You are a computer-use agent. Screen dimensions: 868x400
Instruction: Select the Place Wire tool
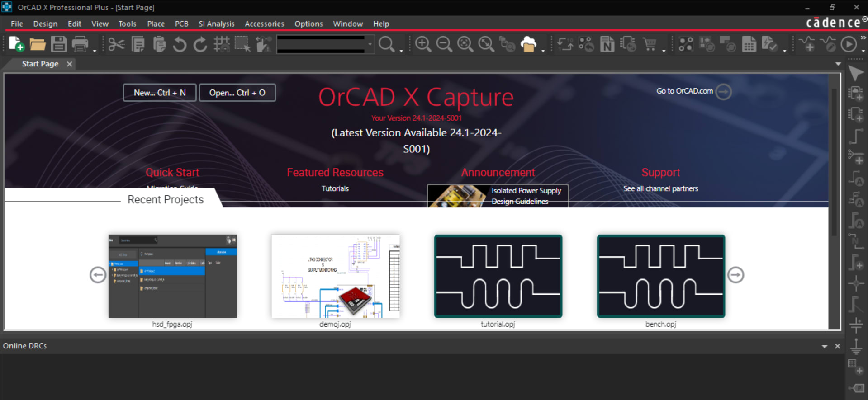[856, 136]
